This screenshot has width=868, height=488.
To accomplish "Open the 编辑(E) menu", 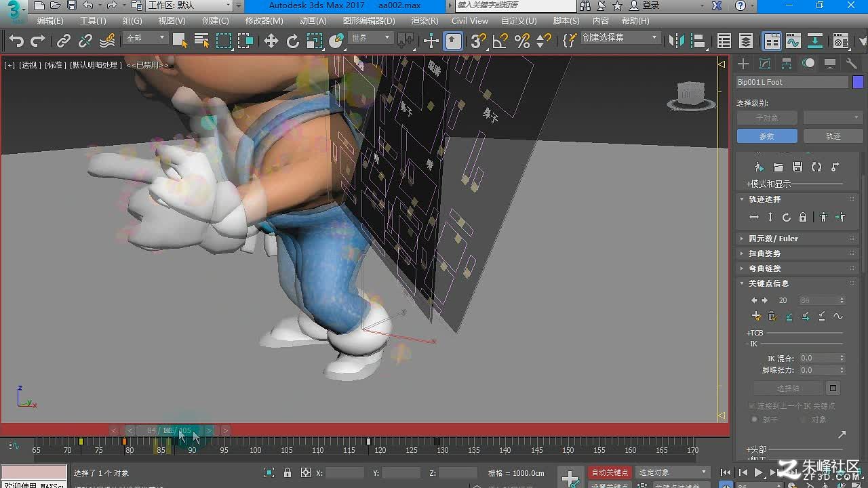I will [x=50, y=21].
